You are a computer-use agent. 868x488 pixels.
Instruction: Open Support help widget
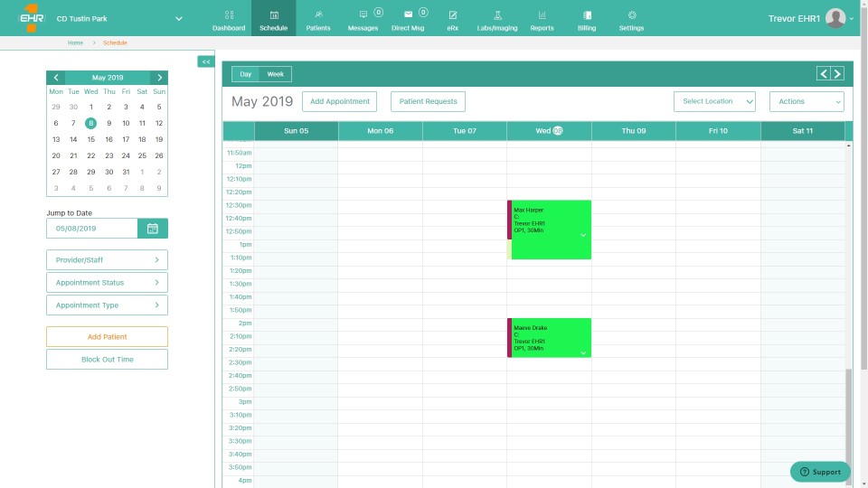[x=820, y=472]
